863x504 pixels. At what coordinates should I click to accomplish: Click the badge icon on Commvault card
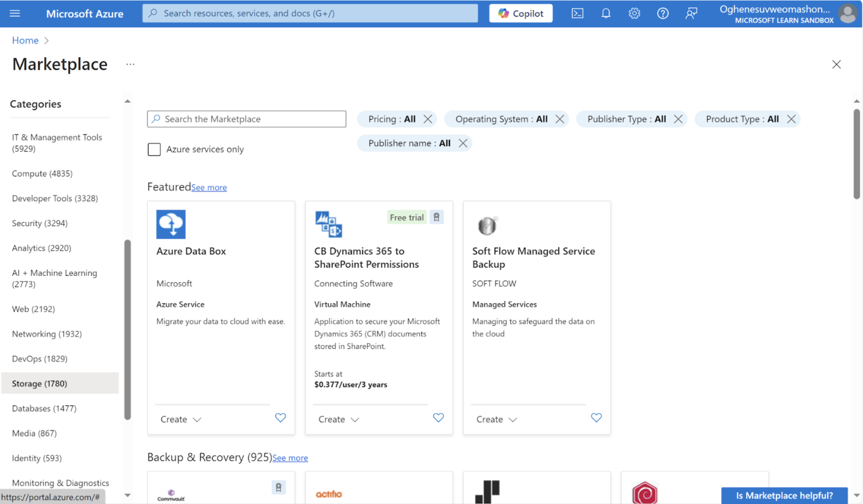tap(278, 487)
